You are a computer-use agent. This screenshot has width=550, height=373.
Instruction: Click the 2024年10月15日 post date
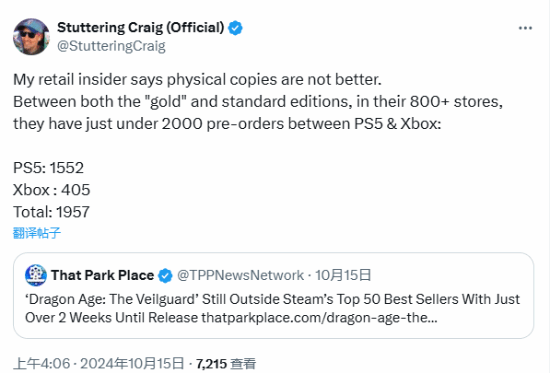click(132, 364)
